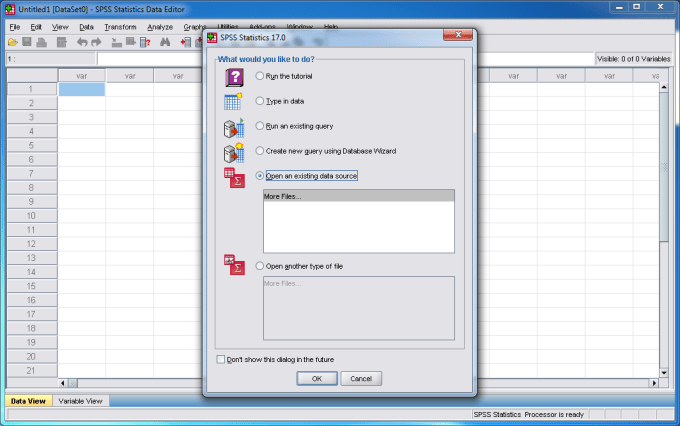The height and width of the screenshot is (426, 680).
Task: Click the SPSS logo in dialog title bar
Action: click(x=212, y=38)
